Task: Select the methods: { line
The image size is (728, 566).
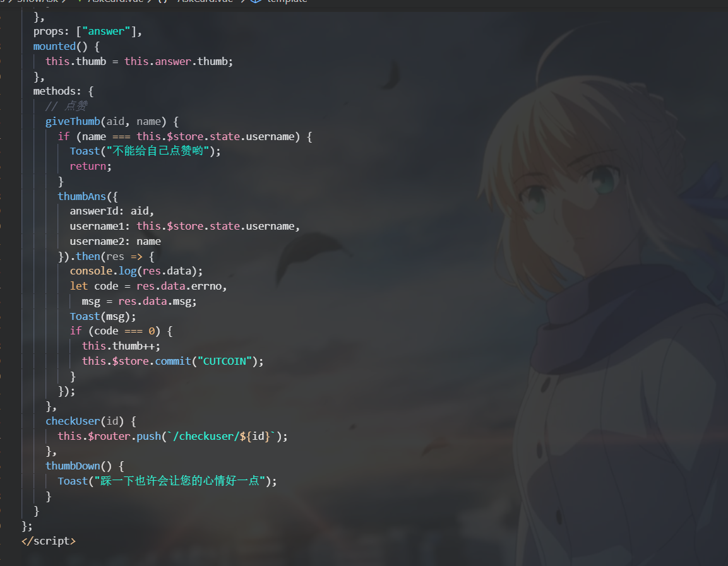Action: pyautogui.click(x=63, y=91)
